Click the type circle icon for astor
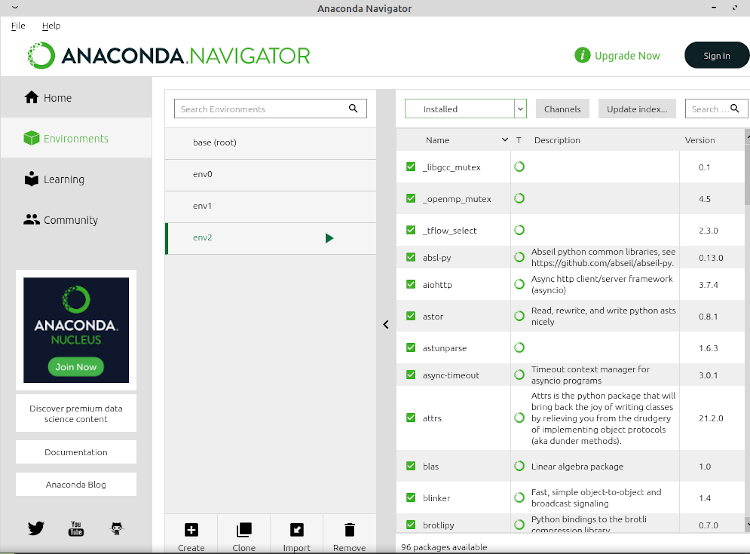Image resolution: width=750 pixels, height=554 pixels. point(519,316)
